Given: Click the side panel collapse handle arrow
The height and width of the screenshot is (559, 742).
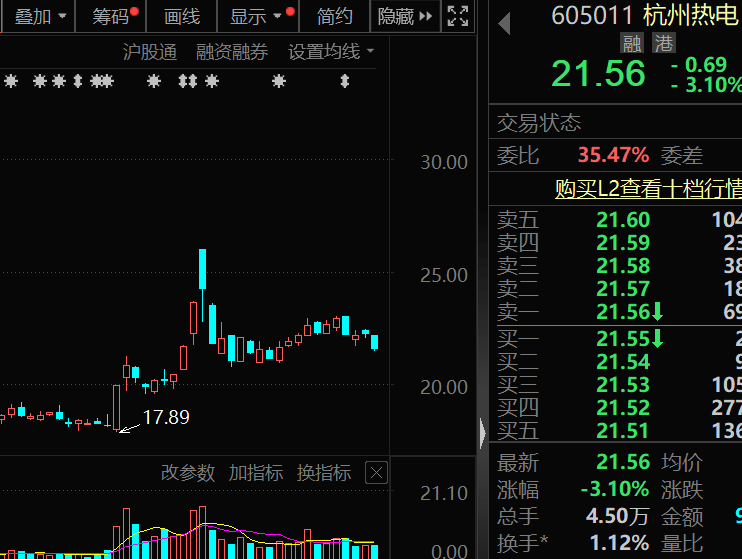Looking at the screenshot, I should [x=483, y=433].
